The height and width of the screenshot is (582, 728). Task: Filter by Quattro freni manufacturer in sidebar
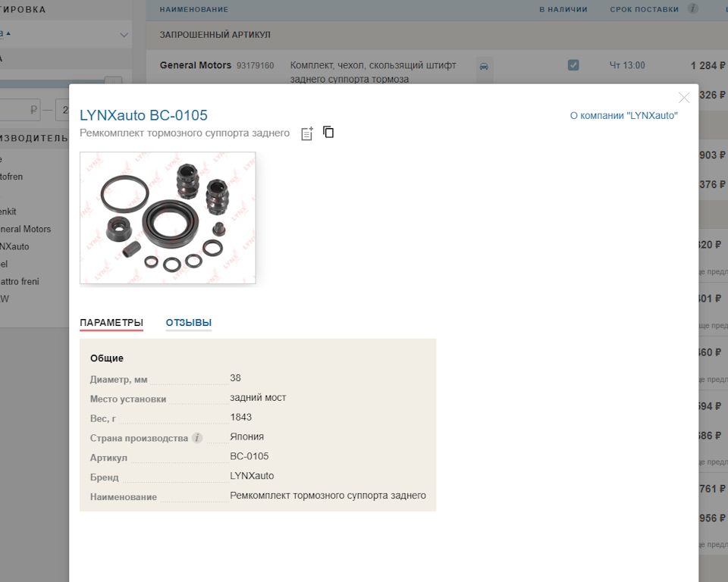click(x=20, y=281)
